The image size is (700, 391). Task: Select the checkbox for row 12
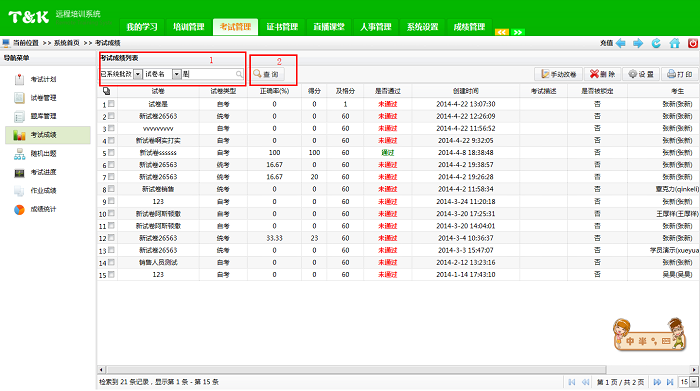point(111,237)
